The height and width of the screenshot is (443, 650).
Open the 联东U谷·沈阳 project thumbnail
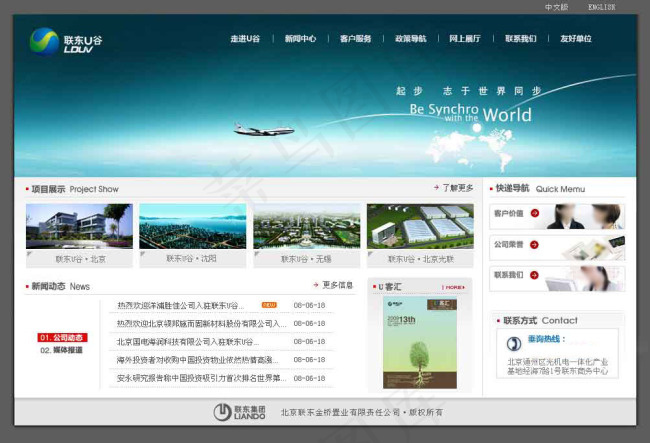click(193, 226)
